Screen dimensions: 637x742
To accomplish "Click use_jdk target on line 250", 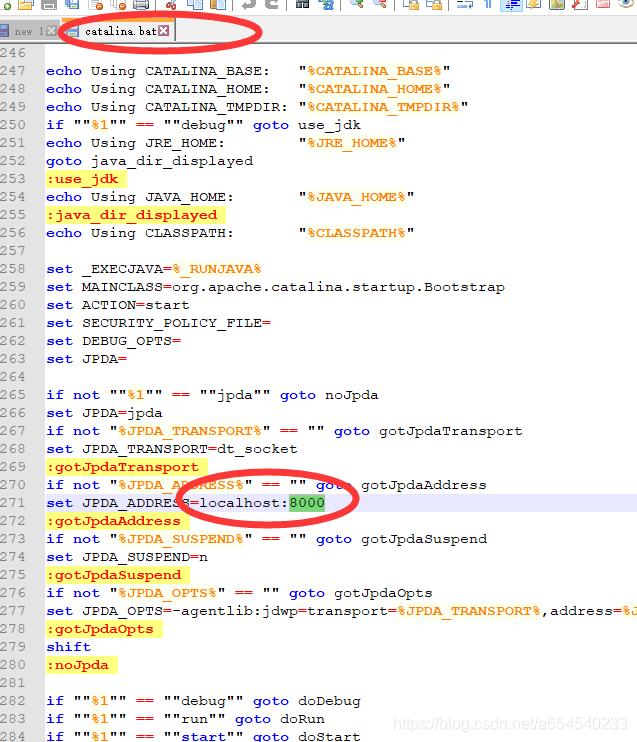I will click(x=329, y=125).
